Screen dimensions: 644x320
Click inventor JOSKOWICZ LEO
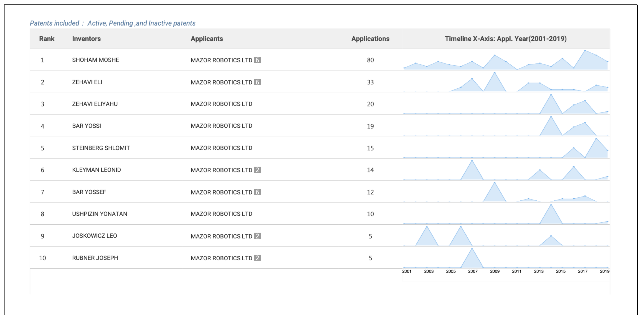tap(95, 236)
